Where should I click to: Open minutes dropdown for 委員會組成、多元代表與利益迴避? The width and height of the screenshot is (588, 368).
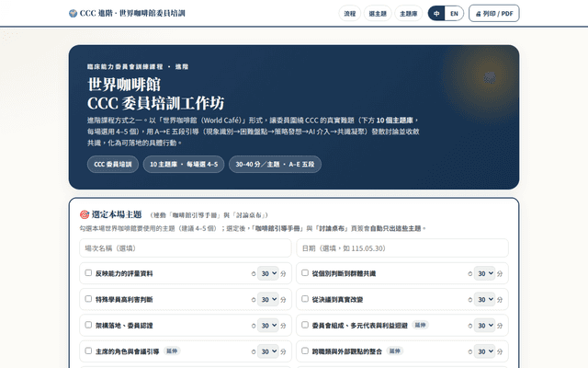tap(484, 325)
